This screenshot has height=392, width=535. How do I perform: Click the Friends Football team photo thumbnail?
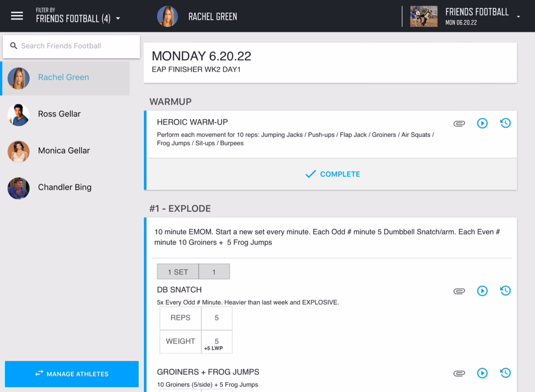424,16
